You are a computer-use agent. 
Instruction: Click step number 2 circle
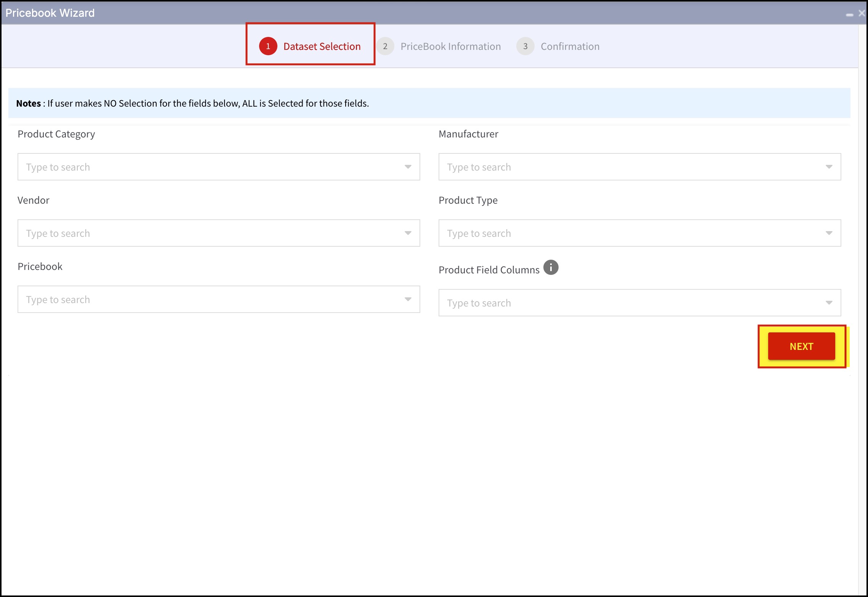pos(385,46)
